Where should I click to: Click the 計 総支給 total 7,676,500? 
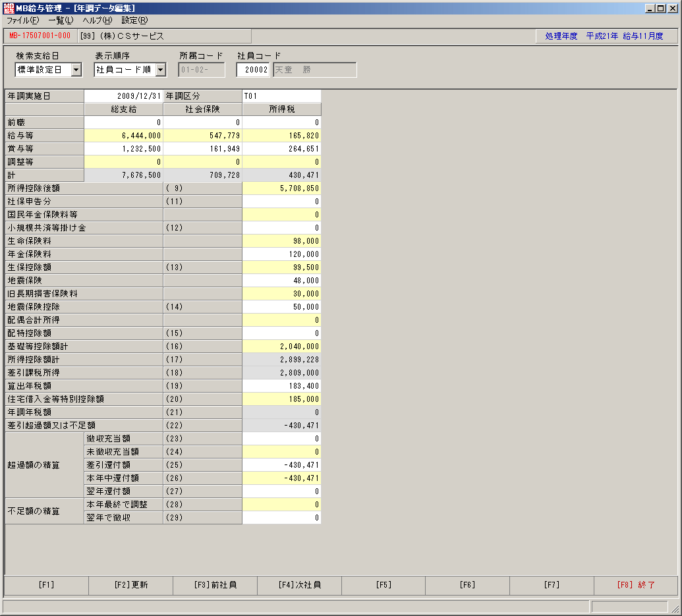[x=123, y=175]
